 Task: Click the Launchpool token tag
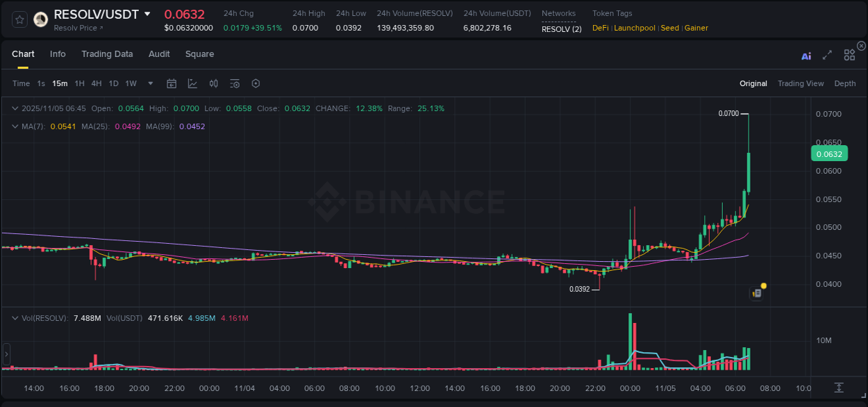[634, 28]
